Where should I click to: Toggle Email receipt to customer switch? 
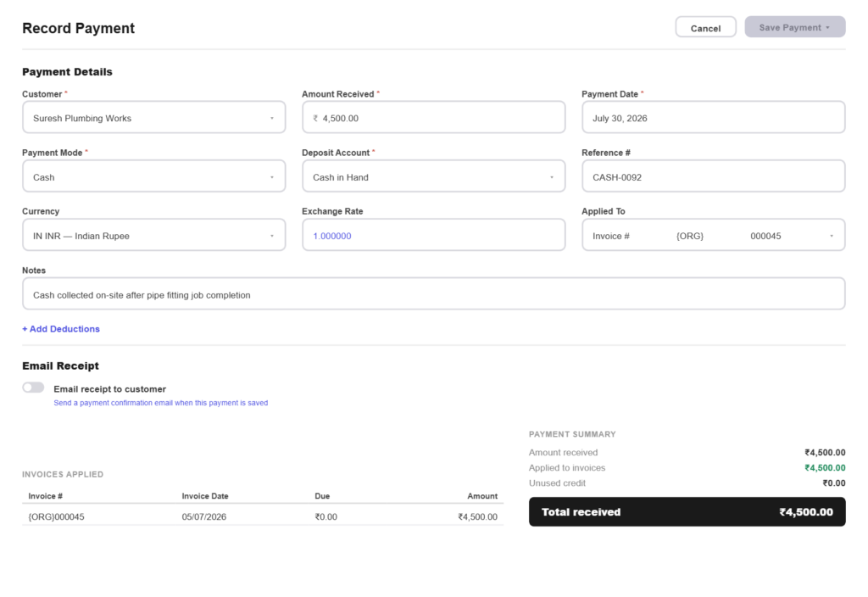[x=33, y=388]
